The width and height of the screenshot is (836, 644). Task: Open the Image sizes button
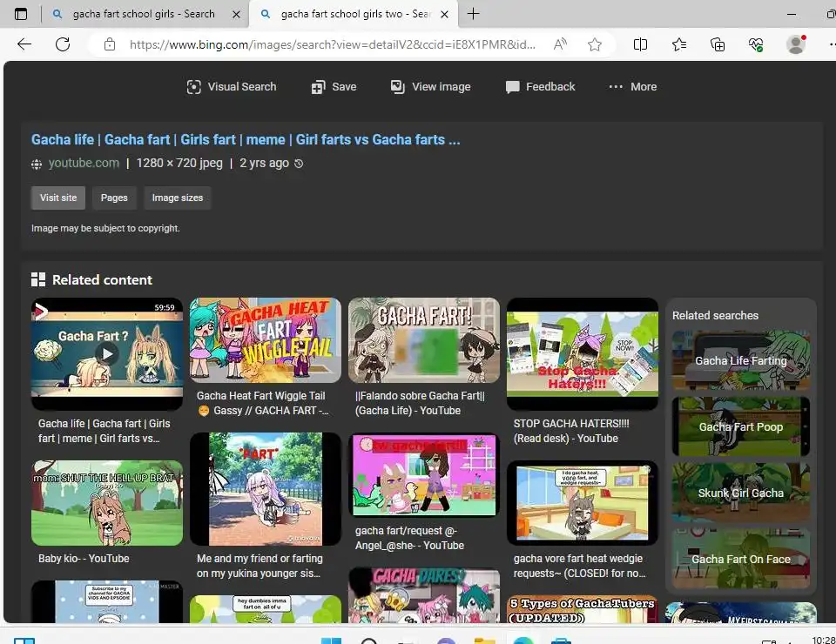point(178,198)
